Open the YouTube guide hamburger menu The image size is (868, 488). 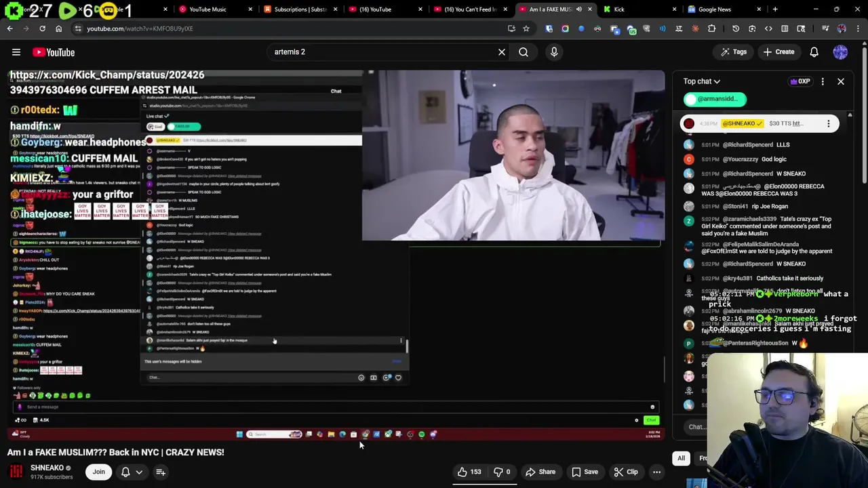(x=16, y=52)
